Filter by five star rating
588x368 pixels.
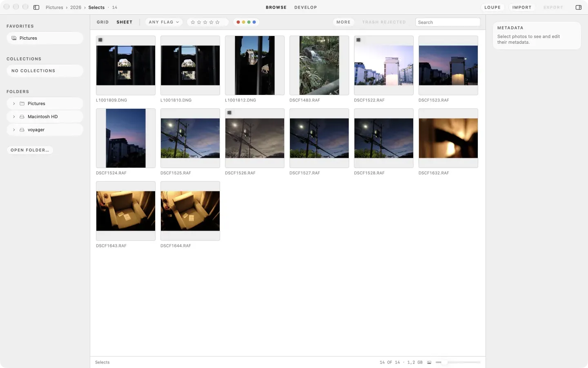point(217,22)
